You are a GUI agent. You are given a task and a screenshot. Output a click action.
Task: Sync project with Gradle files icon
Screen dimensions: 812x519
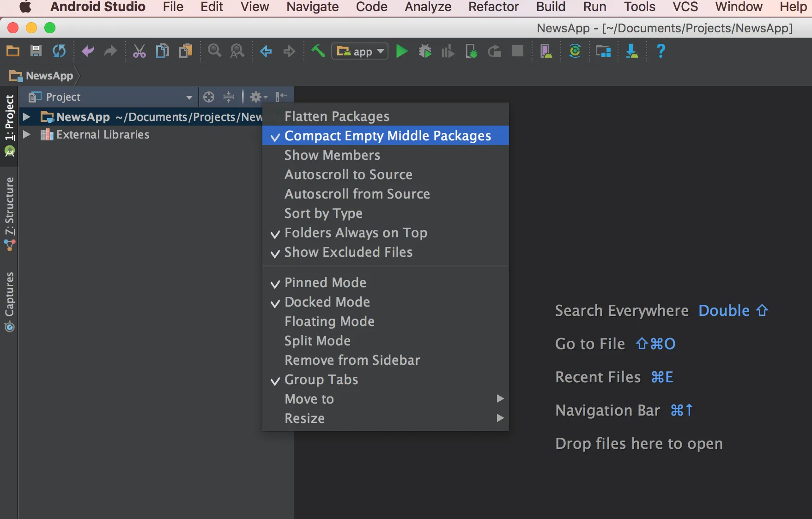pyautogui.click(x=575, y=51)
